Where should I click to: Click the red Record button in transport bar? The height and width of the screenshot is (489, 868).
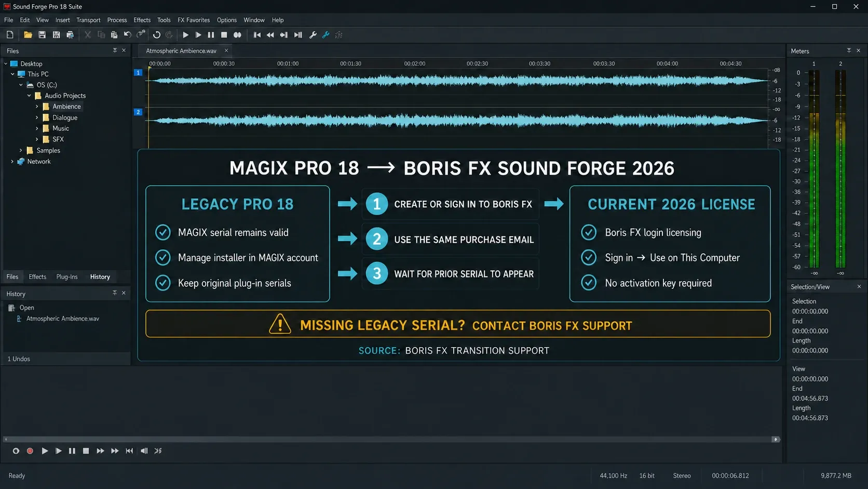tap(30, 451)
